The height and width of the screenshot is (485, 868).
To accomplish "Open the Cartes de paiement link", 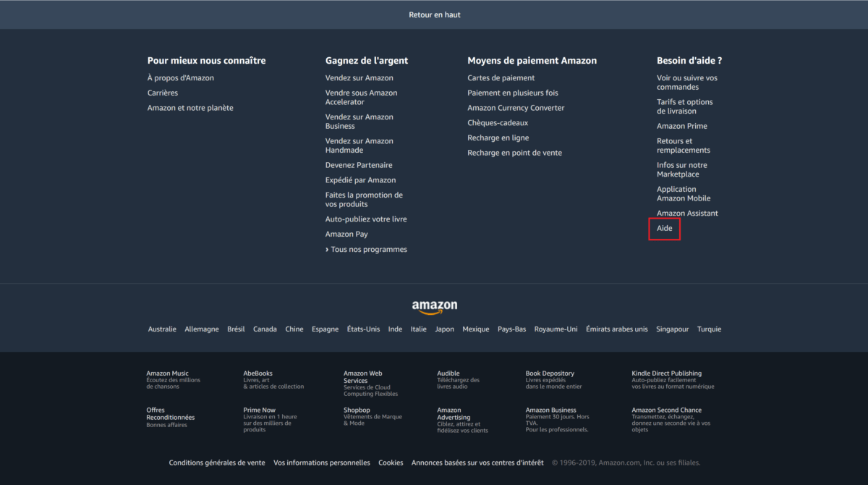I will click(x=501, y=77).
